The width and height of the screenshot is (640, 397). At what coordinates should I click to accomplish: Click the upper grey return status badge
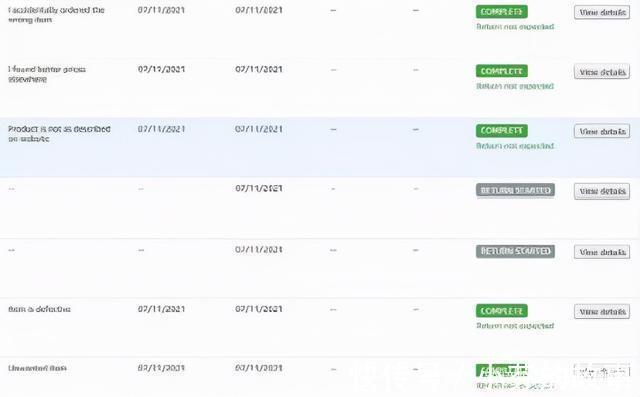(x=515, y=190)
